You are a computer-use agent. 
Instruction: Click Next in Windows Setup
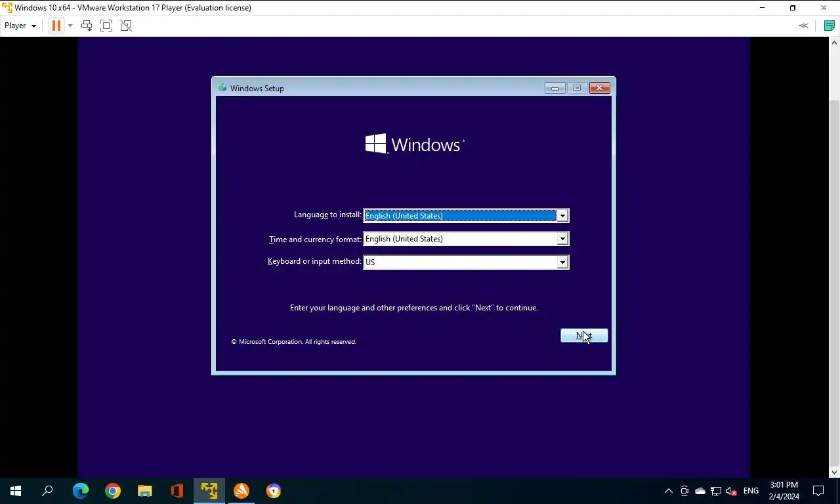pos(584,335)
